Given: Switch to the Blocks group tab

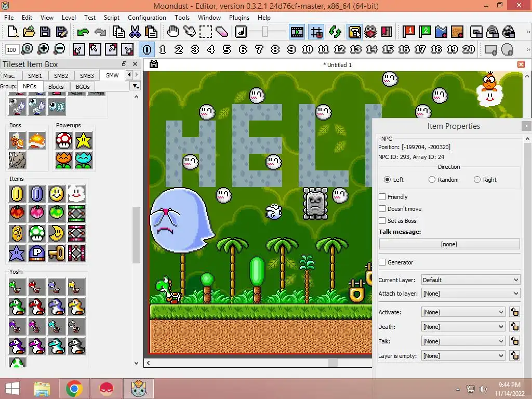Looking at the screenshot, I should [56, 87].
